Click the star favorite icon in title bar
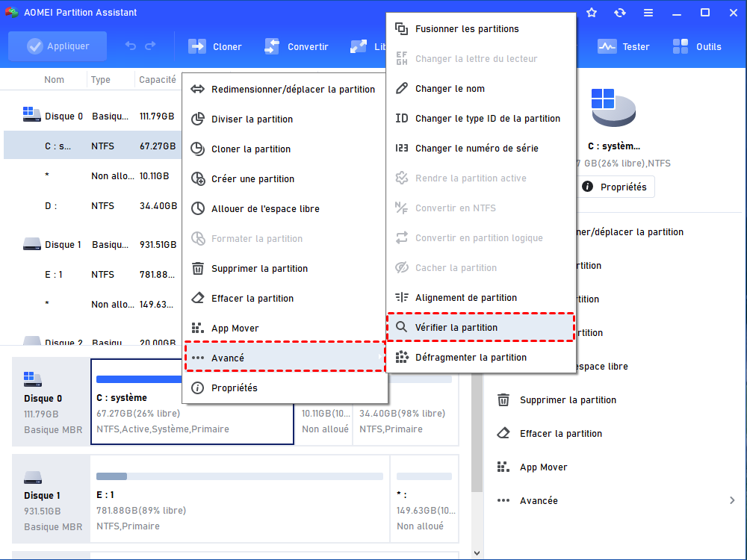 tap(592, 13)
